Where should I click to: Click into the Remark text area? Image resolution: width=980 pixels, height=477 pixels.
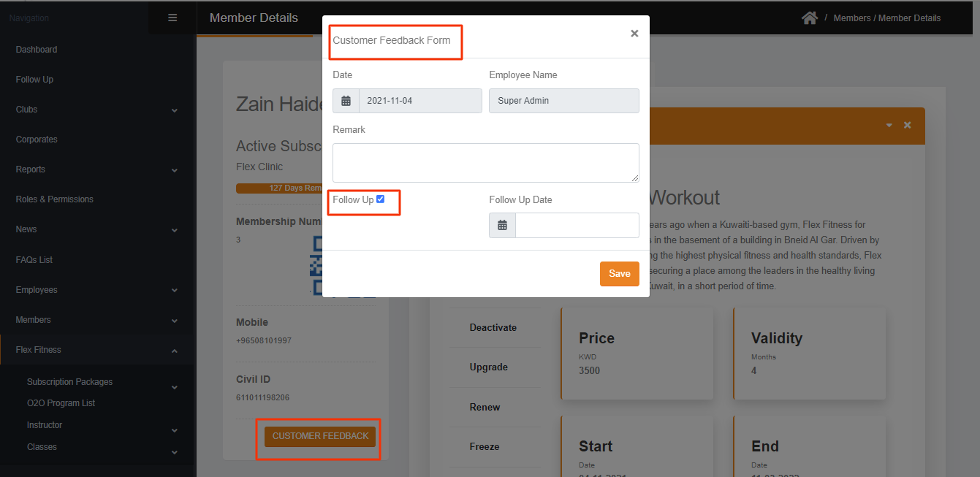(x=485, y=162)
